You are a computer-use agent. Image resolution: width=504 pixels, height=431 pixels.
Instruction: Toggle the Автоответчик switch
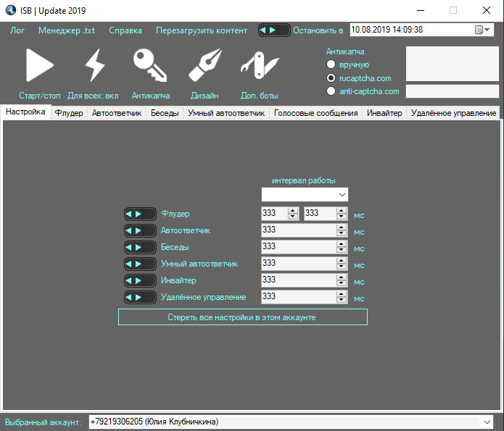coord(140,230)
